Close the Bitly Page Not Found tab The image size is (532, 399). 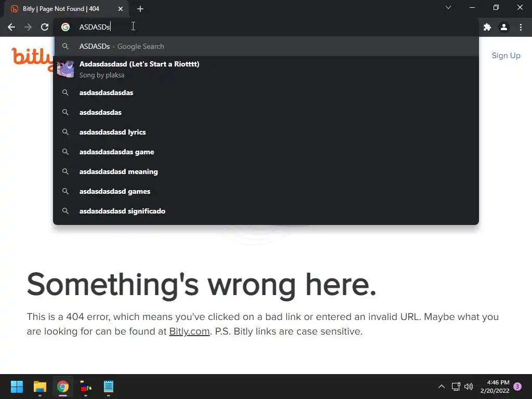click(x=121, y=9)
